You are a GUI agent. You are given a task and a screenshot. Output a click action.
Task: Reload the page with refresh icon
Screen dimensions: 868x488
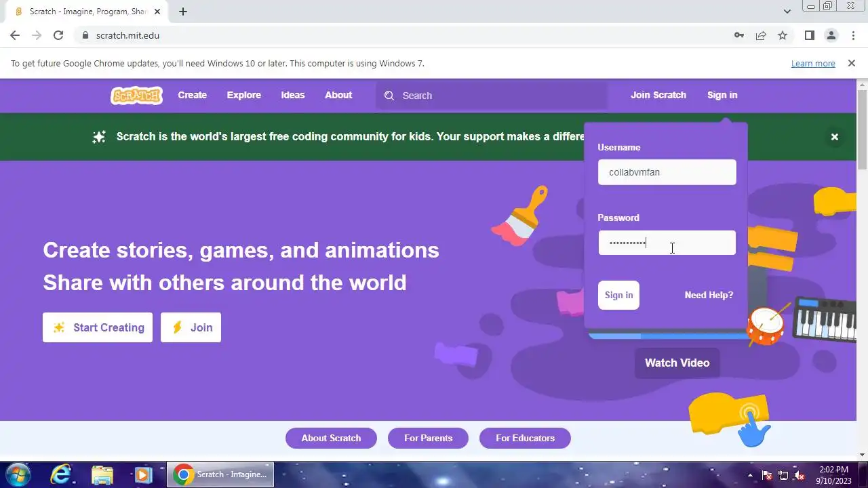pyautogui.click(x=58, y=35)
